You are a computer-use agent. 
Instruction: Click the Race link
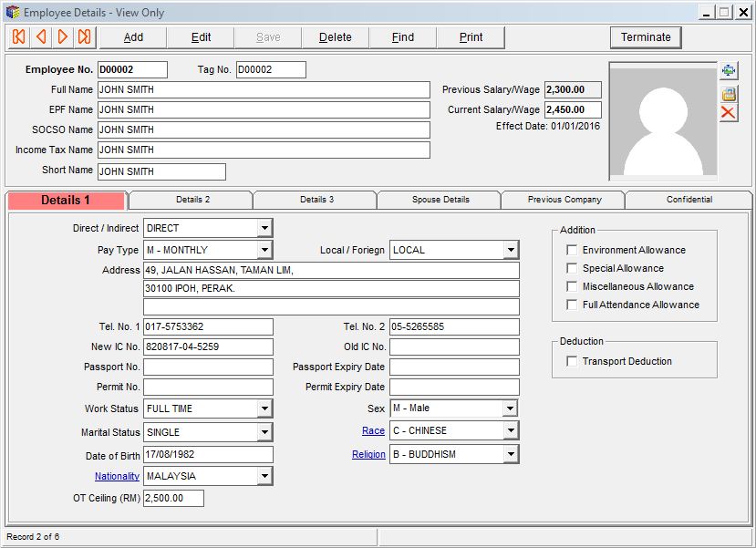[x=373, y=430]
